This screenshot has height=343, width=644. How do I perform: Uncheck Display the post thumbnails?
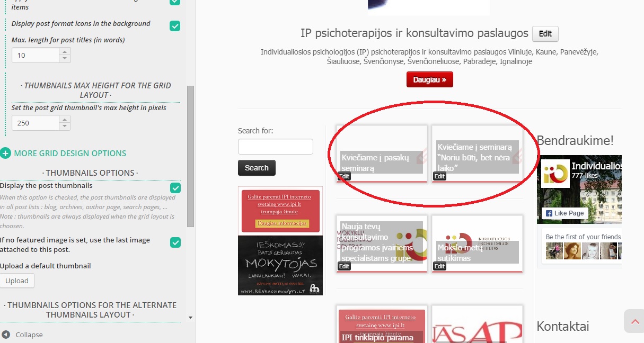click(175, 188)
